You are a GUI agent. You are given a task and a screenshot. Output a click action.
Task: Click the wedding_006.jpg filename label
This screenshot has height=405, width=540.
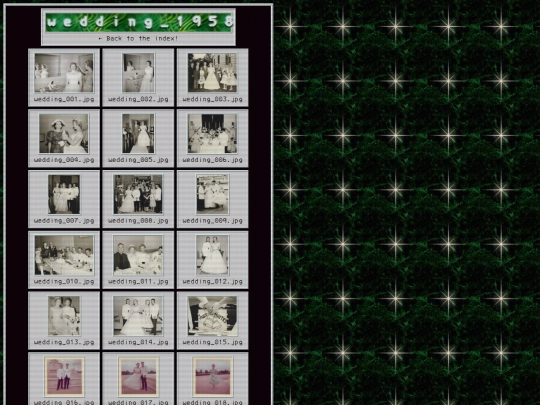point(212,160)
